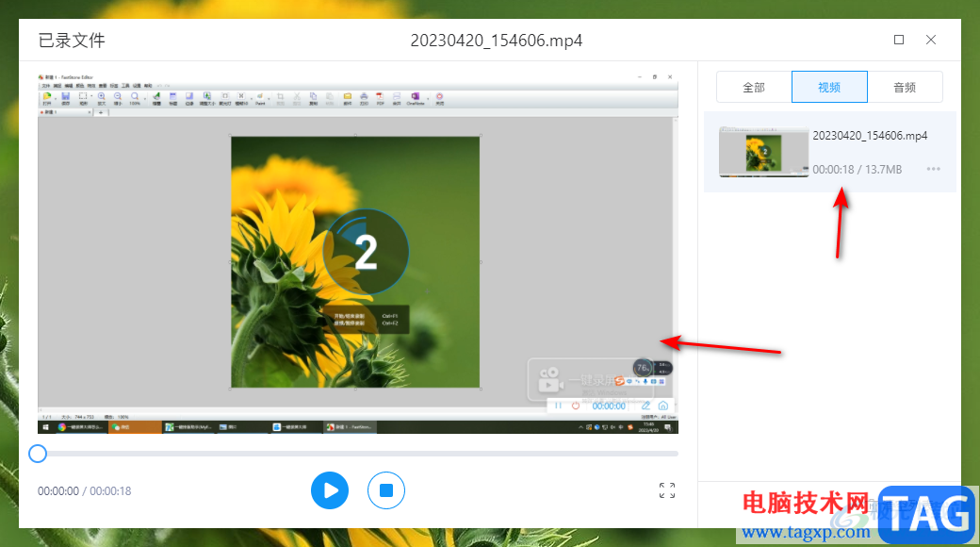This screenshot has width=980, height=547.
Task: Click the 00:00:00 / 00:00:18 time display
Action: (85, 491)
